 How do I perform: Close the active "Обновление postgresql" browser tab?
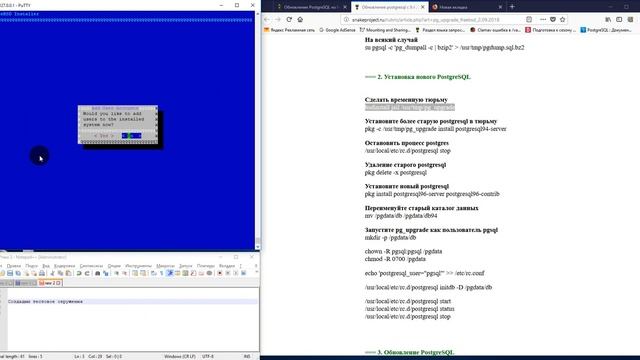[422, 7]
